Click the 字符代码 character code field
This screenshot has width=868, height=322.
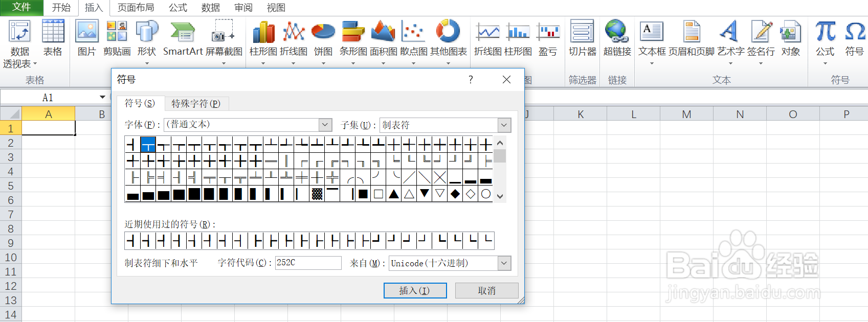[308, 263]
